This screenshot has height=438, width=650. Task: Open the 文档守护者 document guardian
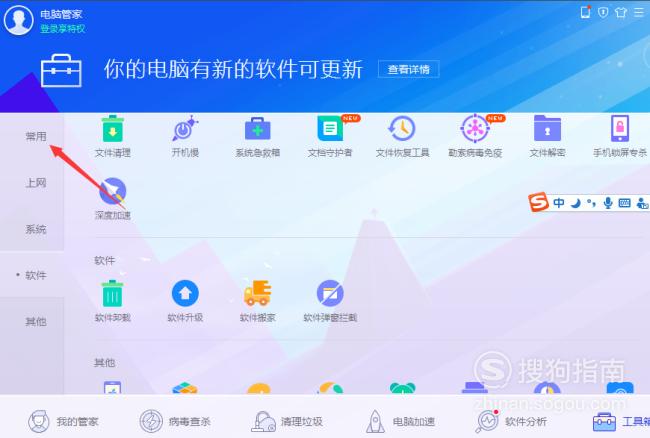pyautogui.click(x=330, y=137)
